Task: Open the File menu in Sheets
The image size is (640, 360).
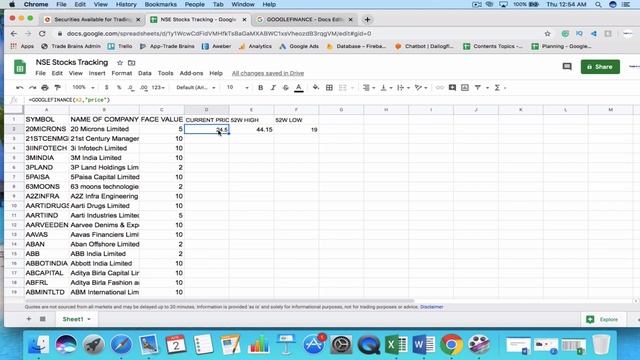Action: tap(40, 73)
